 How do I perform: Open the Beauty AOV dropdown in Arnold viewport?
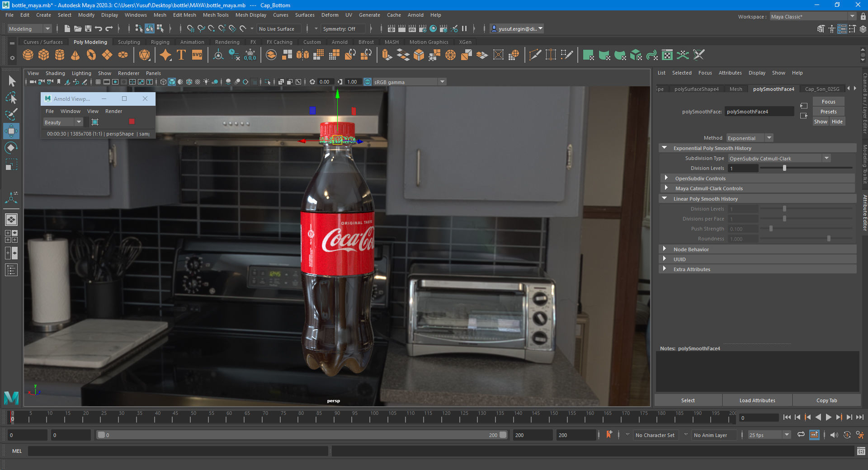point(63,122)
